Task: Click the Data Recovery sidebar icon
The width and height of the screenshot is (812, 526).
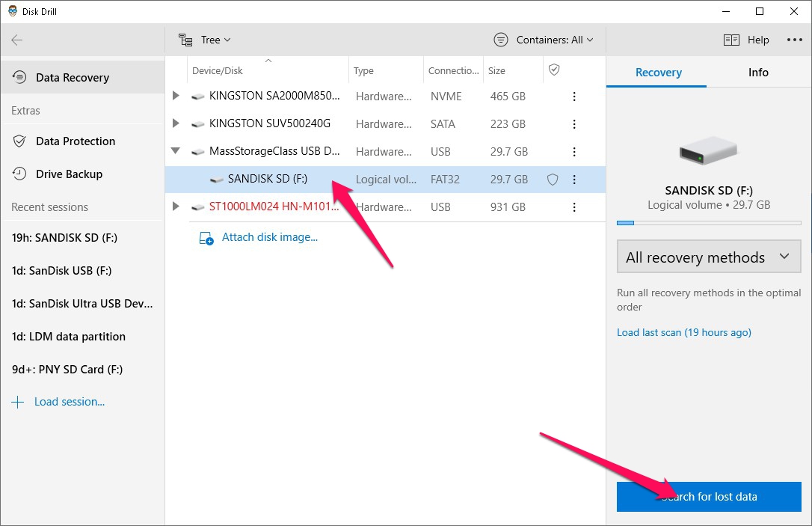Action: (19, 77)
